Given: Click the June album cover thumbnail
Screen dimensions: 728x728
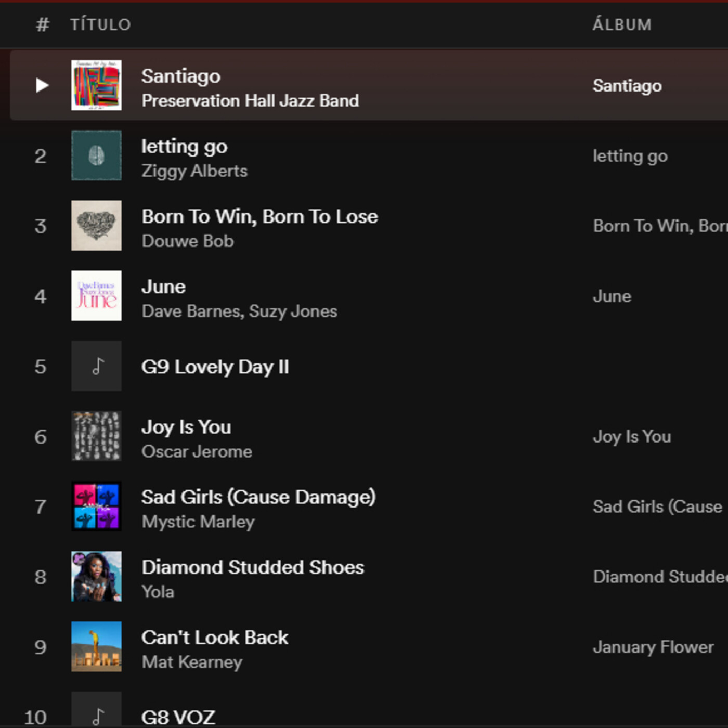Looking at the screenshot, I should click(x=96, y=295).
